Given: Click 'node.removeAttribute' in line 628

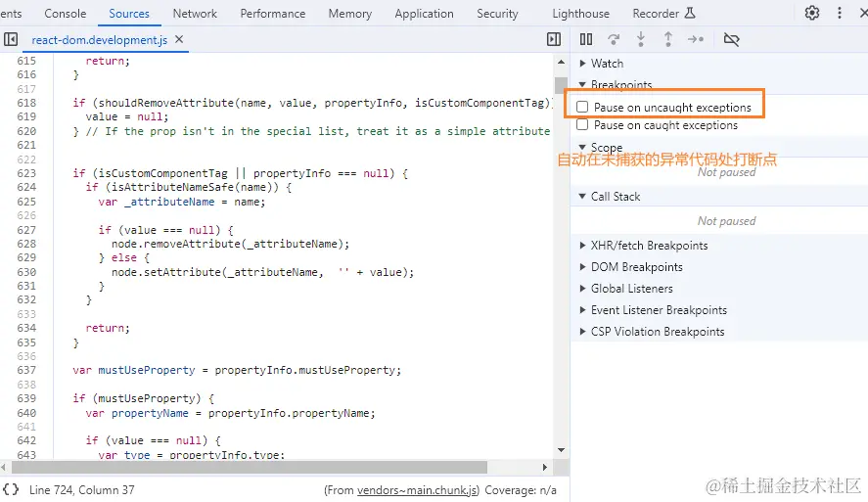Looking at the screenshot, I should click(176, 244).
